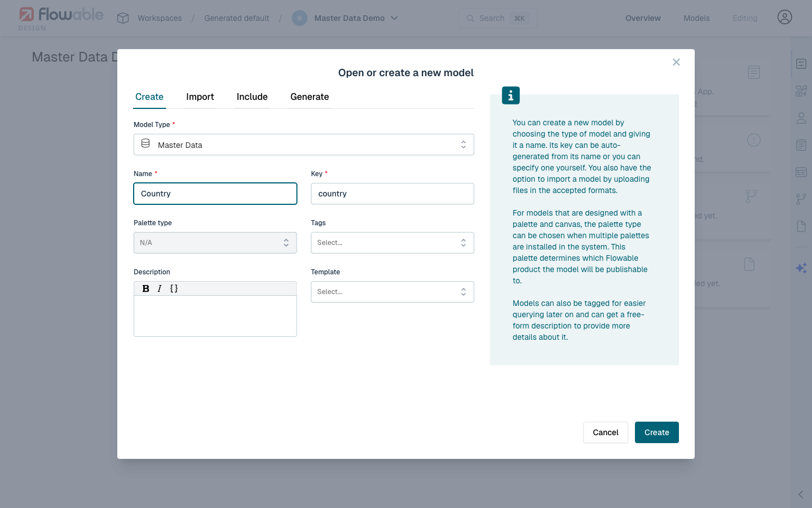The height and width of the screenshot is (508, 812).
Task: Expand the Template selection dropdown
Action: pyautogui.click(x=392, y=291)
